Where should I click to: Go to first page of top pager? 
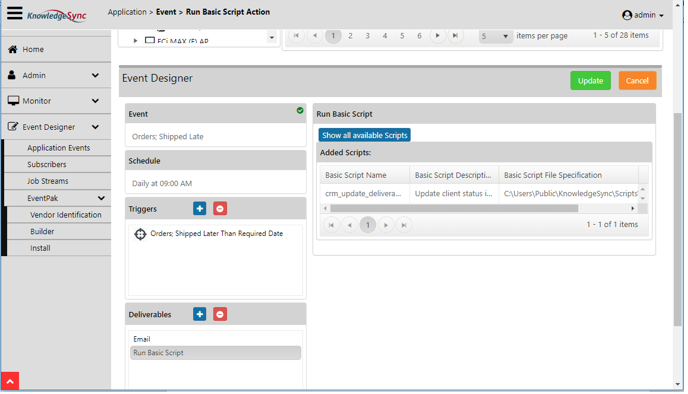point(296,36)
